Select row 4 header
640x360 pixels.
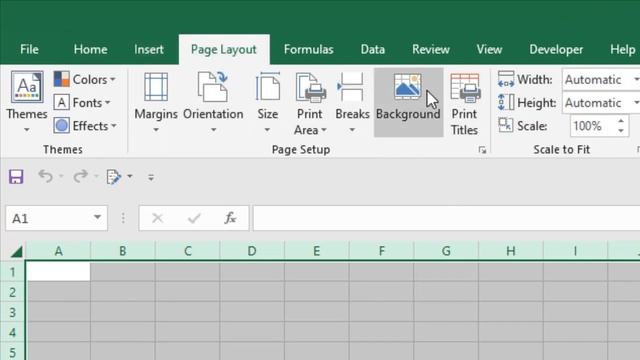(13, 333)
